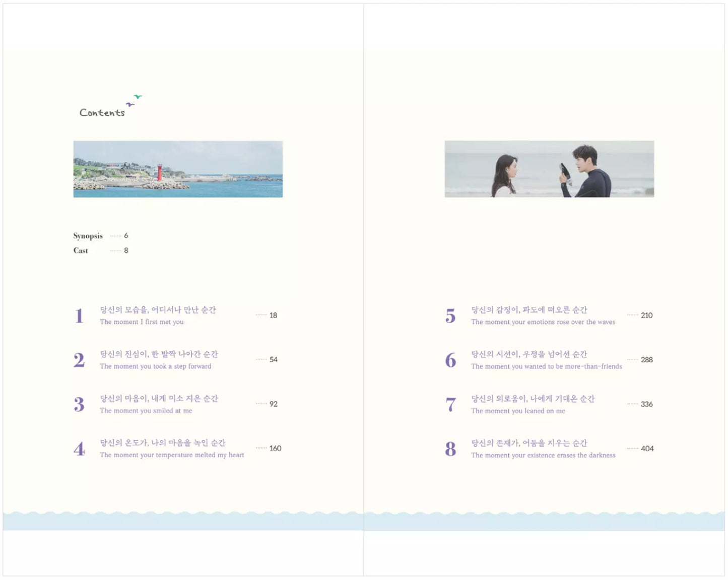Select chapter 1, The moment I first met you

(157, 315)
